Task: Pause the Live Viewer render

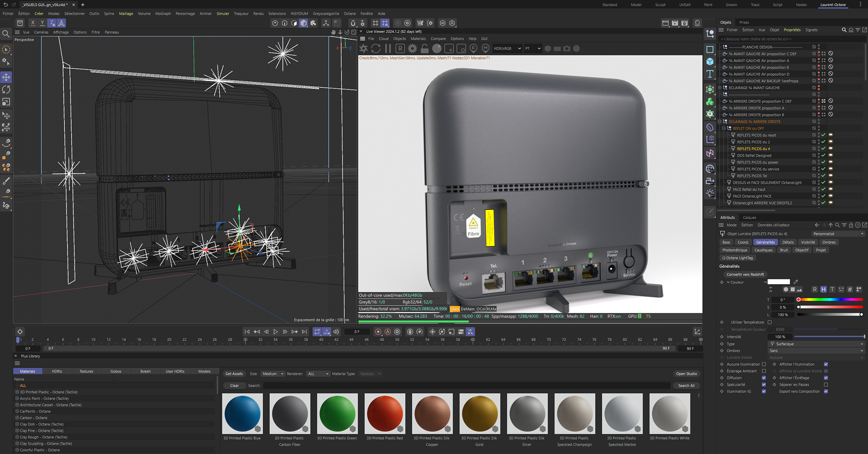Action: click(388, 48)
